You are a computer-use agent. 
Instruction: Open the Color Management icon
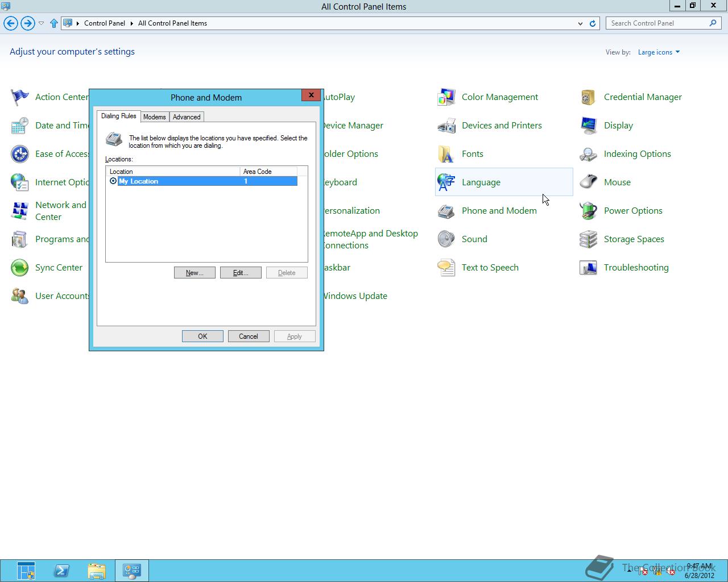pos(446,97)
